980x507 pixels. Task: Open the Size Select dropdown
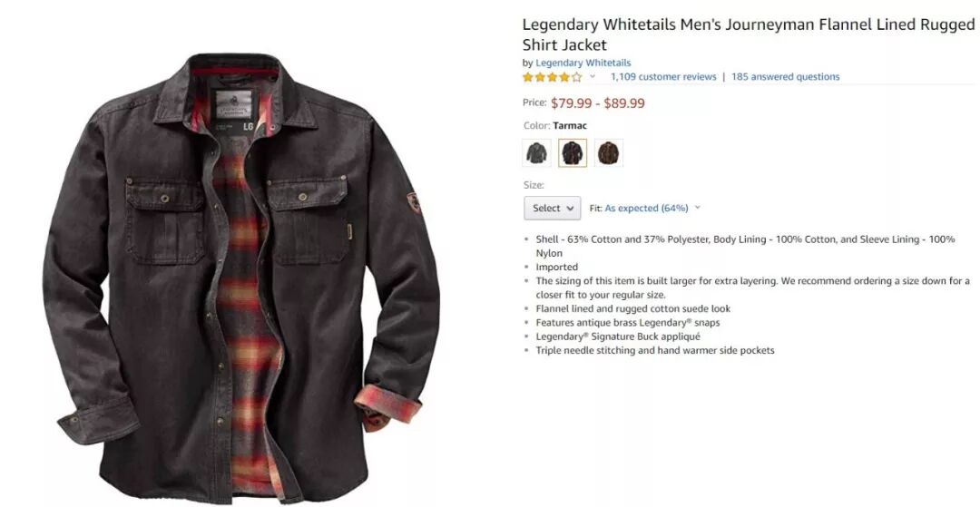pyautogui.click(x=552, y=209)
